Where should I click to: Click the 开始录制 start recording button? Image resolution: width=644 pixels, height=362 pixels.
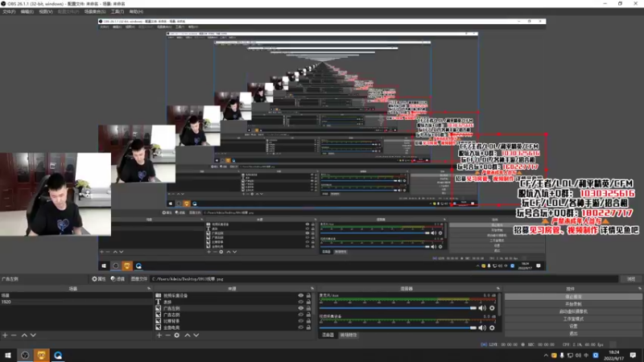pyautogui.click(x=573, y=304)
